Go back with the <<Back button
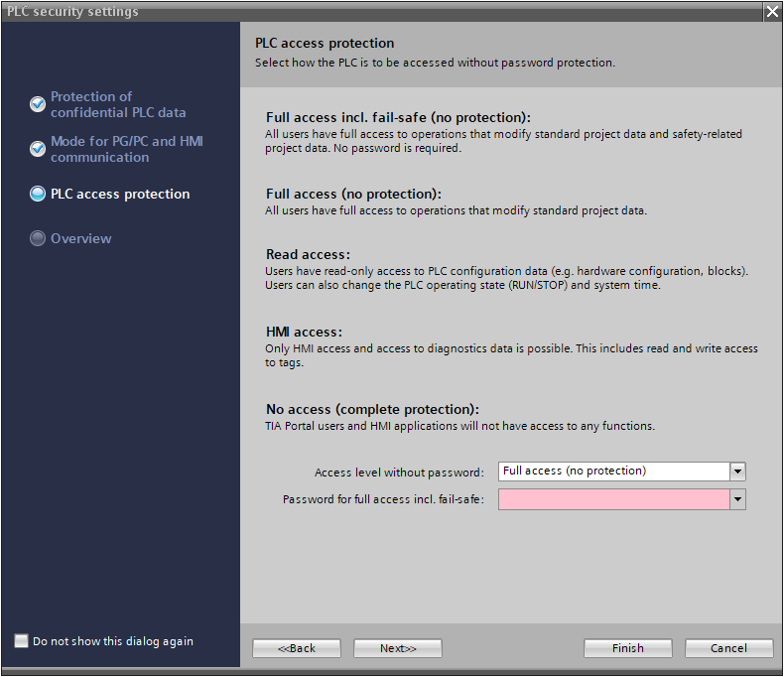The image size is (784, 677). (x=297, y=648)
